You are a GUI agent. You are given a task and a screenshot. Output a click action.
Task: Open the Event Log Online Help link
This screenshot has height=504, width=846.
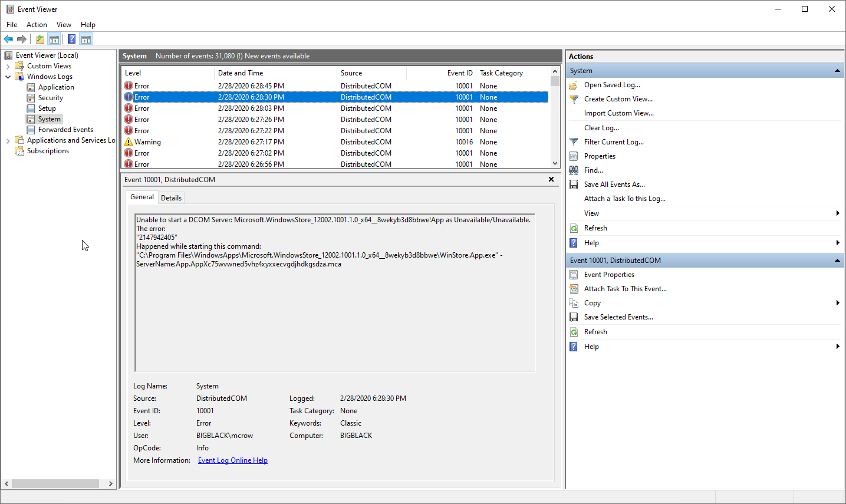(x=233, y=460)
